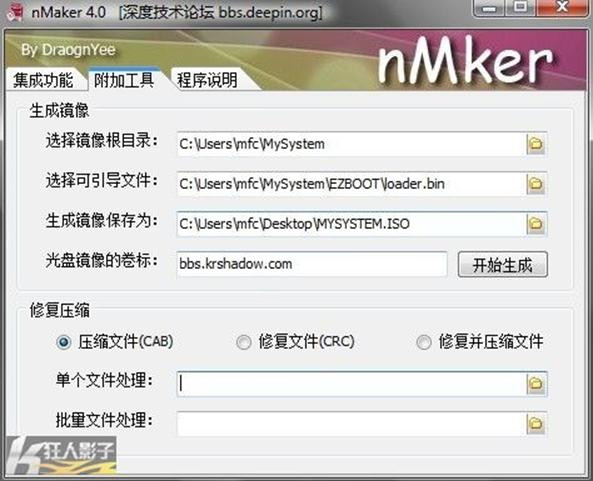The height and width of the screenshot is (481, 593).
Task: Open the 附加工具 tab
Action: (x=124, y=80)
